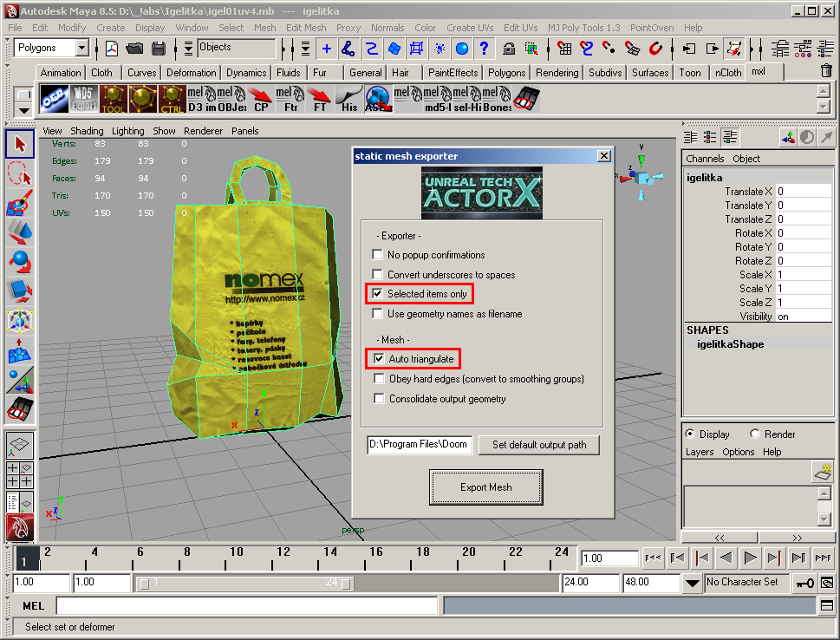Click the Rotate tool sphere icon
The width and height of the screenshot is (840, 640).
pos(20,262)
